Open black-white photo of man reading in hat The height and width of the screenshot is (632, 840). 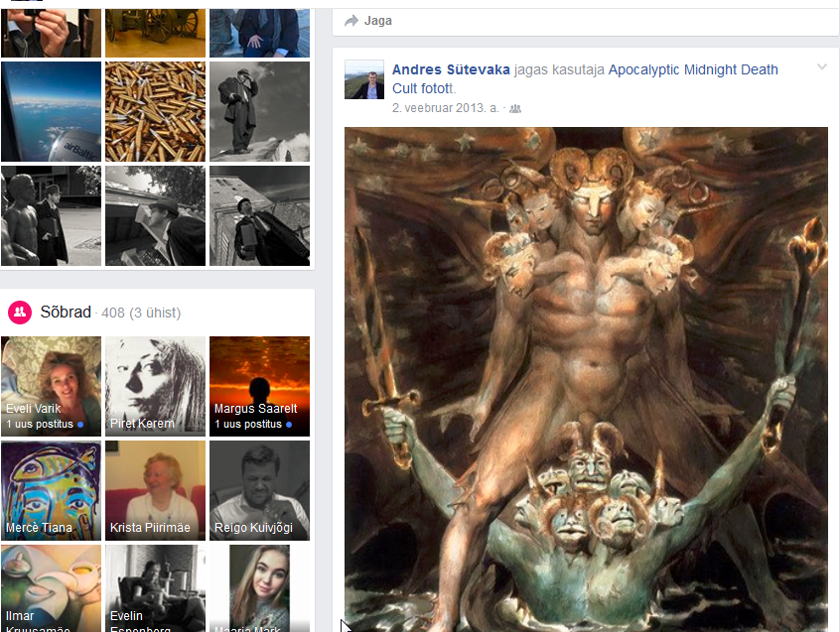point(155,215)
